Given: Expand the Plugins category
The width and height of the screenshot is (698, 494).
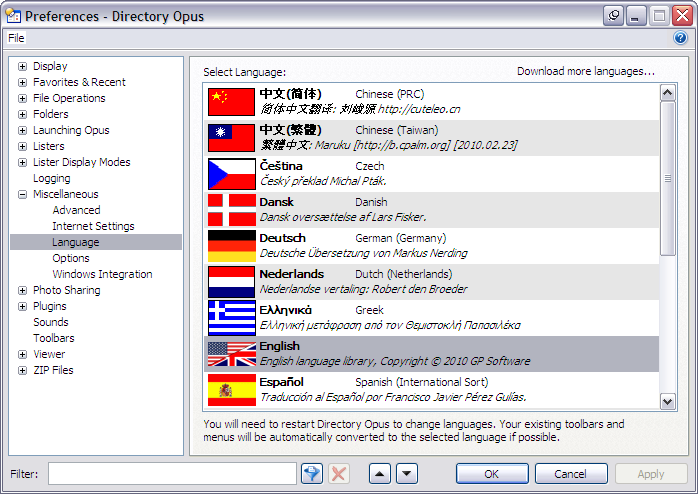Looking at the screenshot, I should [x=22, y=307].
